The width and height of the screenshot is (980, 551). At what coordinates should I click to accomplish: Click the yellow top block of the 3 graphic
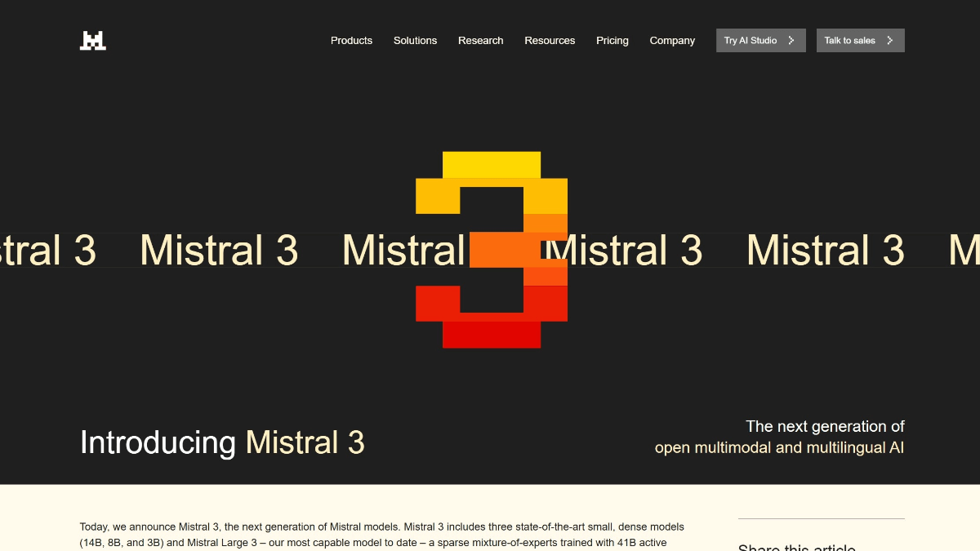[491, 163]
